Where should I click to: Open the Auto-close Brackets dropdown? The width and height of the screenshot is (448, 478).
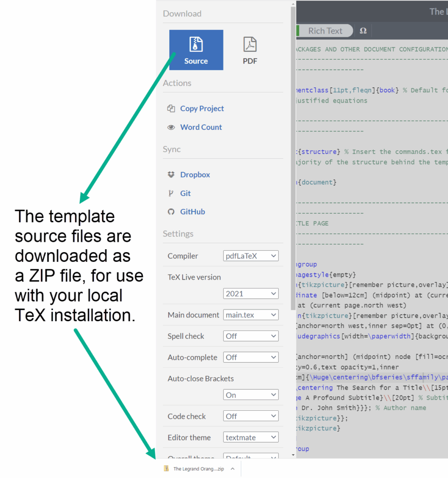pos(251,395)
